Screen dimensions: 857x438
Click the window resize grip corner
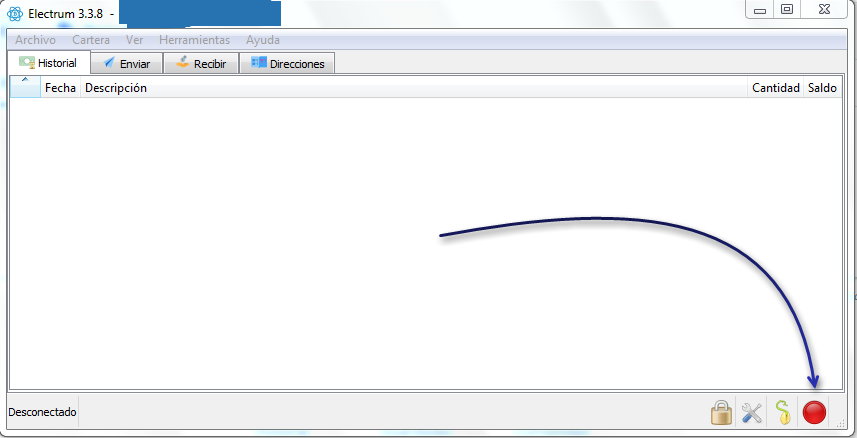click(841, 422)
